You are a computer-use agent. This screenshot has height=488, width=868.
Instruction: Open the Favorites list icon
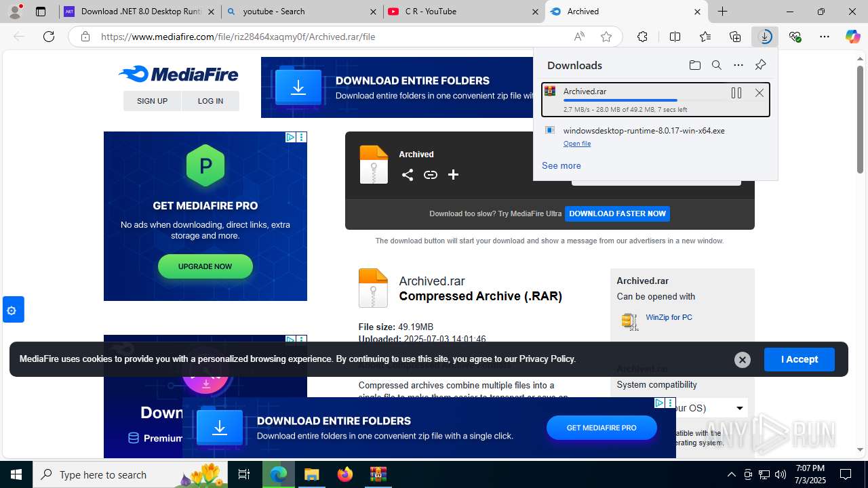point(705,37)
